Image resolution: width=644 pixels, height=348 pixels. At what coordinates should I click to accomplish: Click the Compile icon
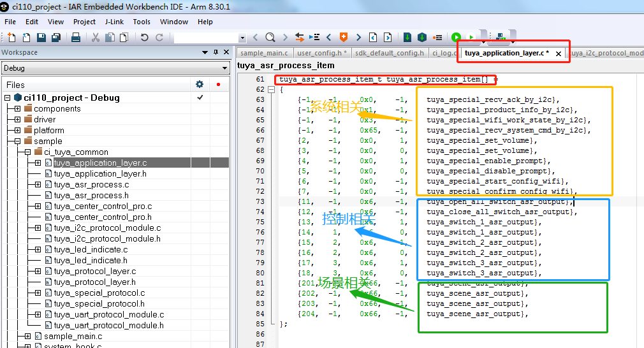407,38
